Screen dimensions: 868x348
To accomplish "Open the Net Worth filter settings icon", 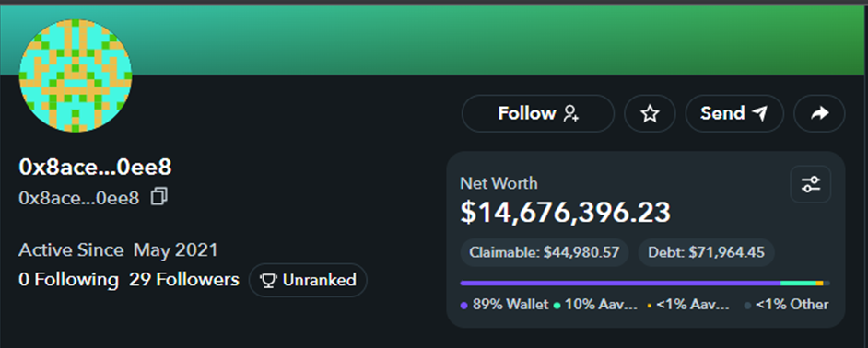I will (x=811, y=184).
